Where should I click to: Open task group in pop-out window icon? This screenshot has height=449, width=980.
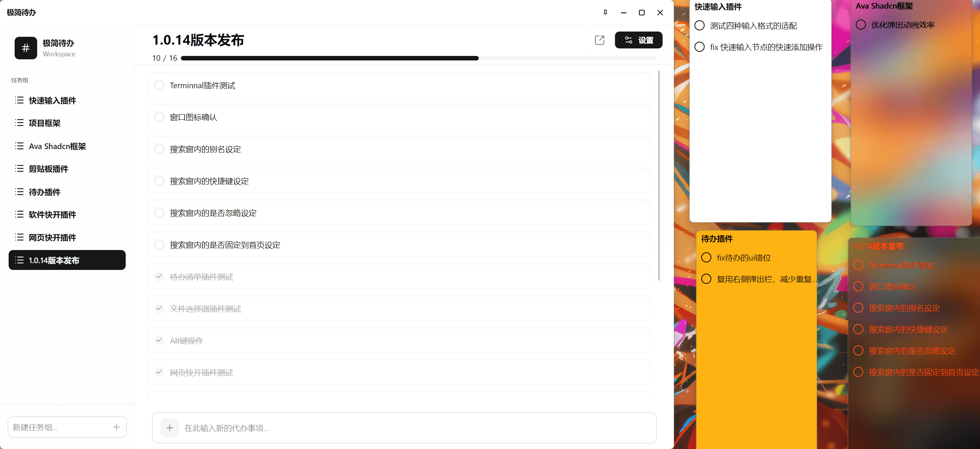coord(600,40)
